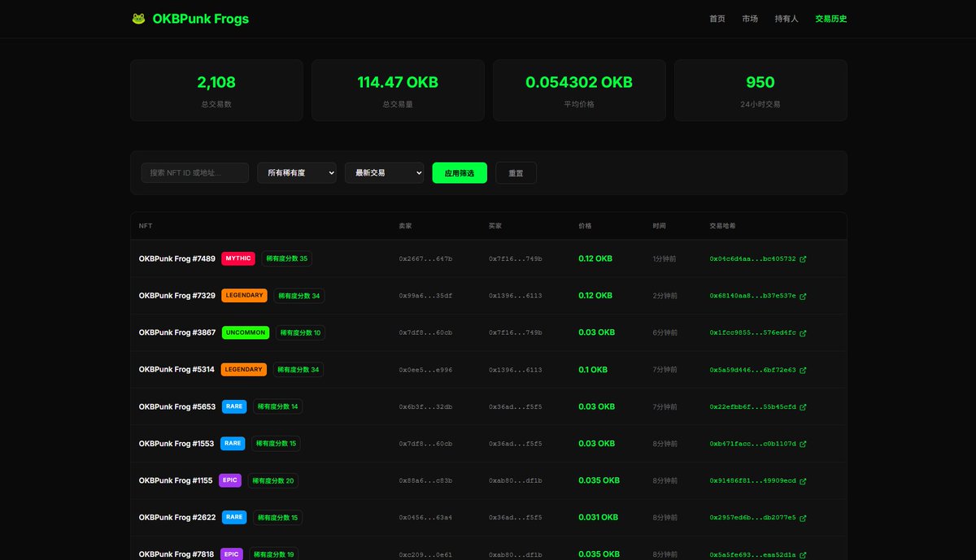The image size is (976, 560).
Task: Open external link icon for Frog #7329 transaction
Action: click(x=803, y=296)
